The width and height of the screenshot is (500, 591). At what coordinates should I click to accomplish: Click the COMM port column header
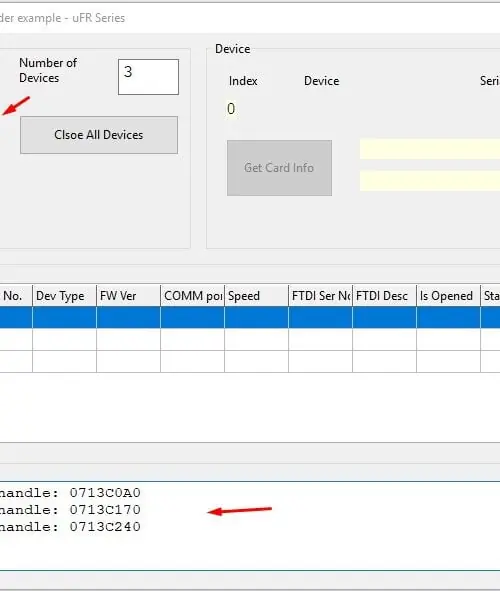(193, 296)
